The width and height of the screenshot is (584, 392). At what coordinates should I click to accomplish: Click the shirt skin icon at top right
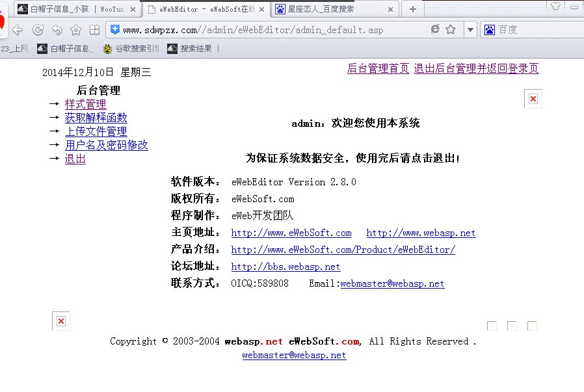[x=555, y=6]
